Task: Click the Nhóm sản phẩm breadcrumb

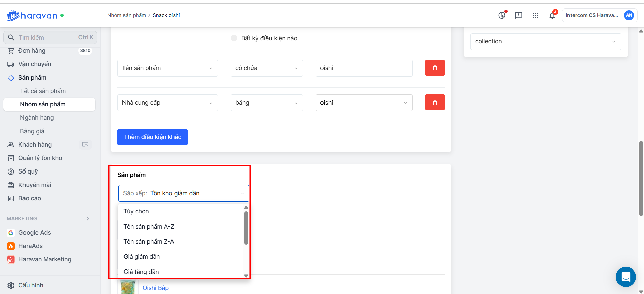Action: coord(127,15)
